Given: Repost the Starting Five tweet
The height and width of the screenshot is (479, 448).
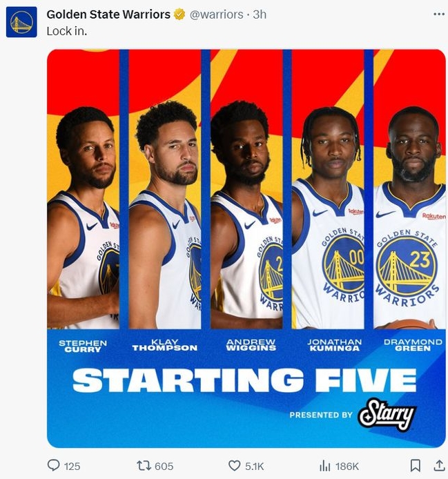Looking at the screenshot, I should coord(144,466).
